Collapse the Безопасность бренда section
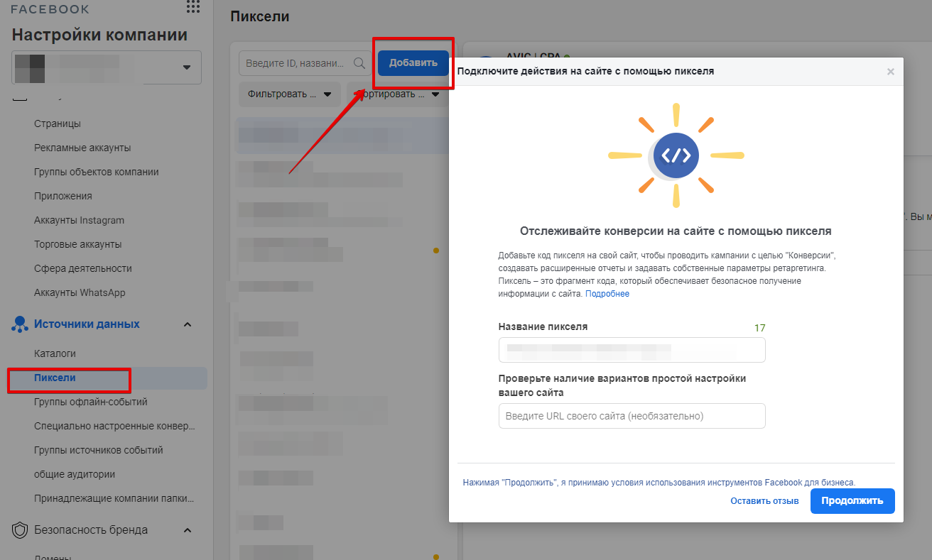Image resolution: width=932 pixels, height=560 pixels. 188,530
